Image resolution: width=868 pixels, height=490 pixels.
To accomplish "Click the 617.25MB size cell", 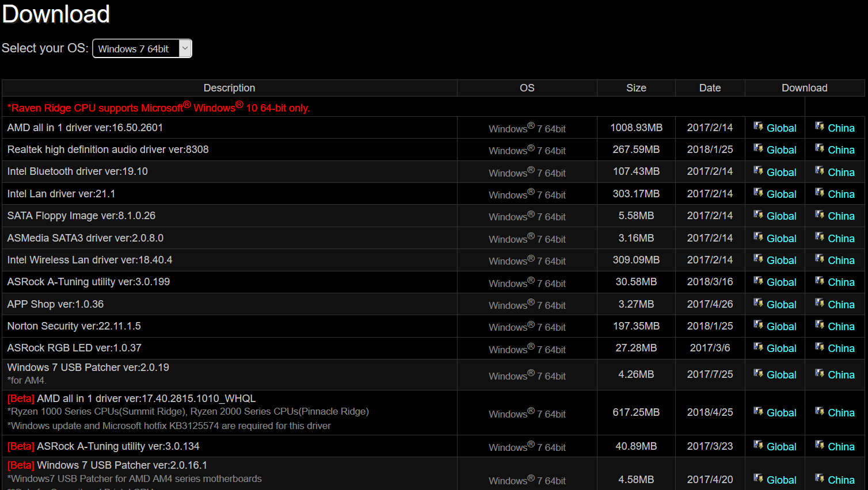I will coord(636,412).
